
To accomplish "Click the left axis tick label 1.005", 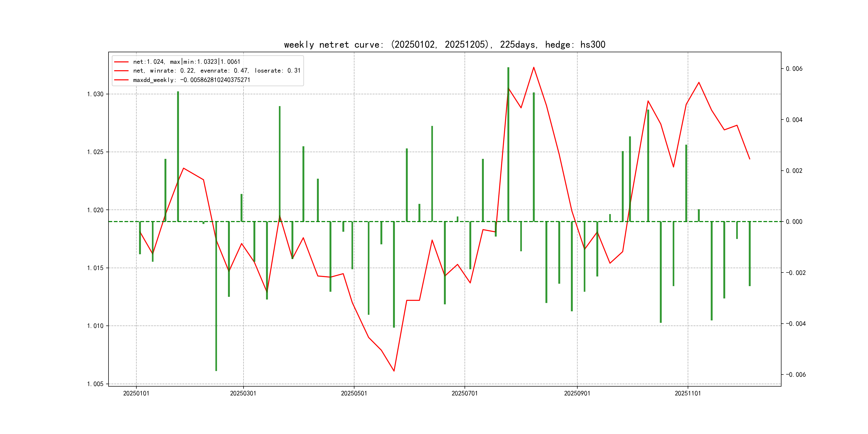I will click(x=95, y=384).
